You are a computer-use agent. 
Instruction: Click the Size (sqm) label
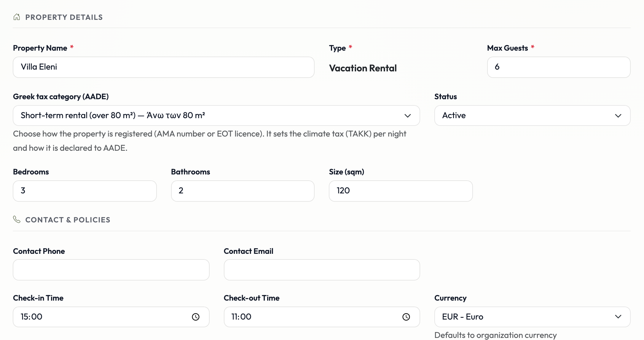[347, 172]
